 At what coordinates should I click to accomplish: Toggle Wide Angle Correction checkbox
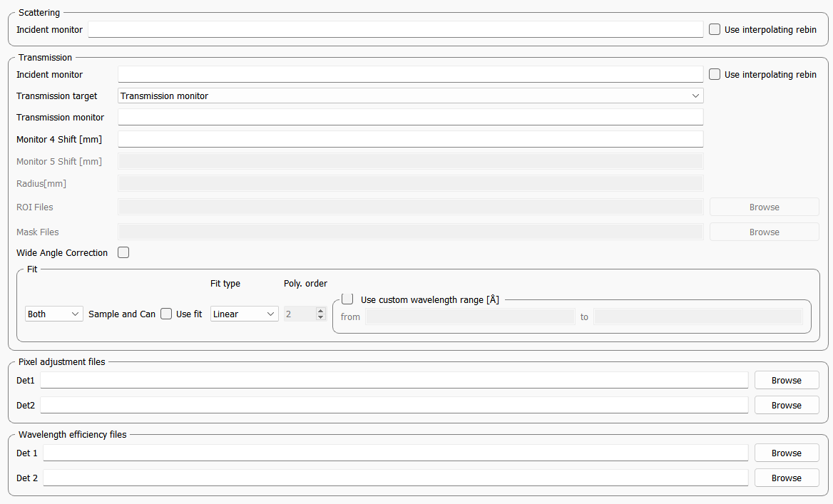click(x=123, y=252)
